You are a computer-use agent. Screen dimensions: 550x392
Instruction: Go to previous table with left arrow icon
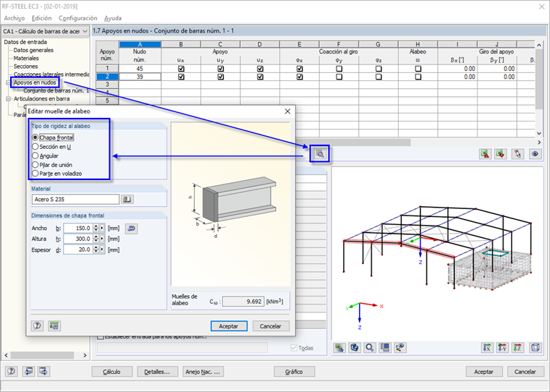pos(28,371)
